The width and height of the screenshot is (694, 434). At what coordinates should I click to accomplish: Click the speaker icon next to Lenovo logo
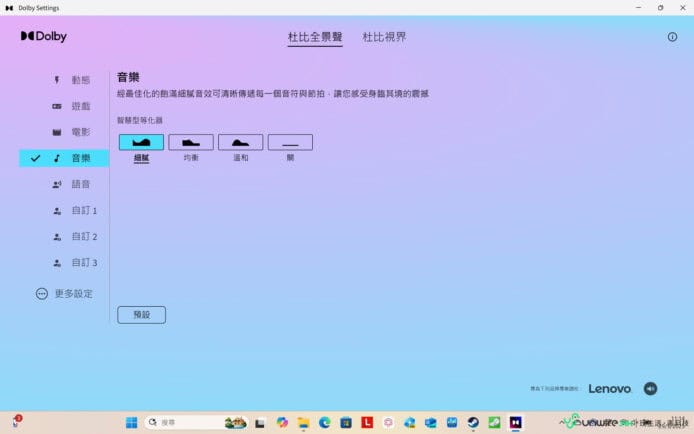tap(650, 388)
